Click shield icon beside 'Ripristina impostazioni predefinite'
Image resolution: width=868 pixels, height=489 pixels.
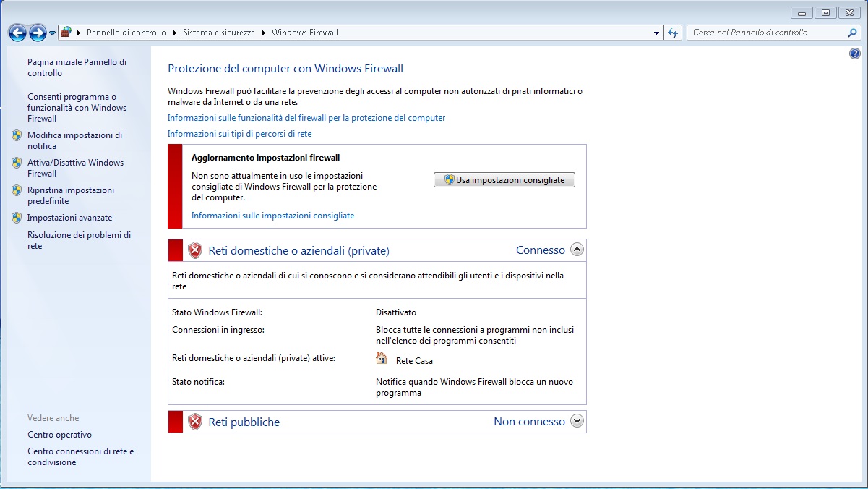pyautogui.click(x=17, y=190)
